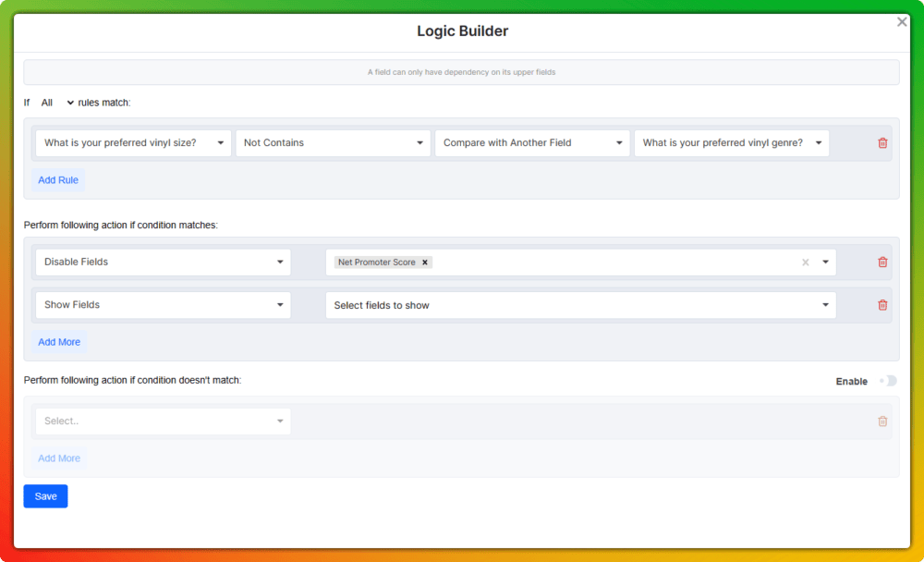Image resolution: width=924 pixels, height=562 pixels.
Task: Remove the Net Promoter Score tag
Action: 425,263
